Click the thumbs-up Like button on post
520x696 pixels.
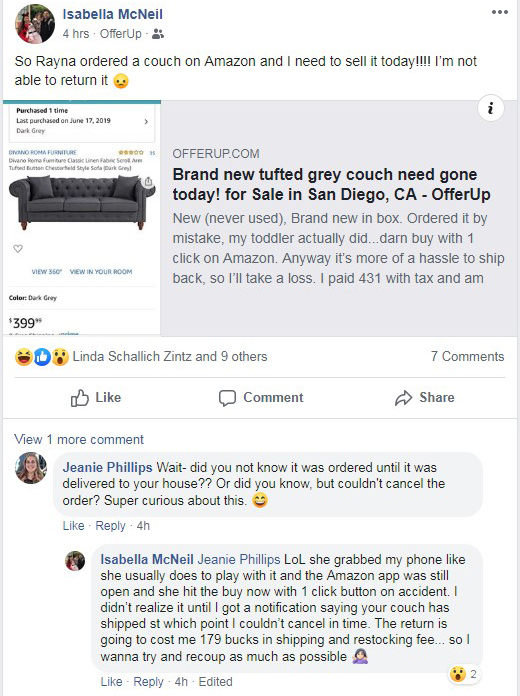pyautogui.click(x=96, y=398)
